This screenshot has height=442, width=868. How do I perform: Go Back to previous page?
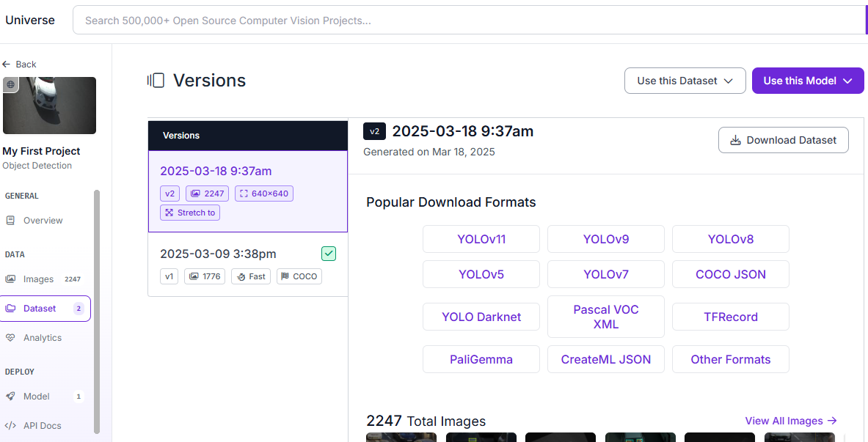pyautogui.click(x=19, y=65)
